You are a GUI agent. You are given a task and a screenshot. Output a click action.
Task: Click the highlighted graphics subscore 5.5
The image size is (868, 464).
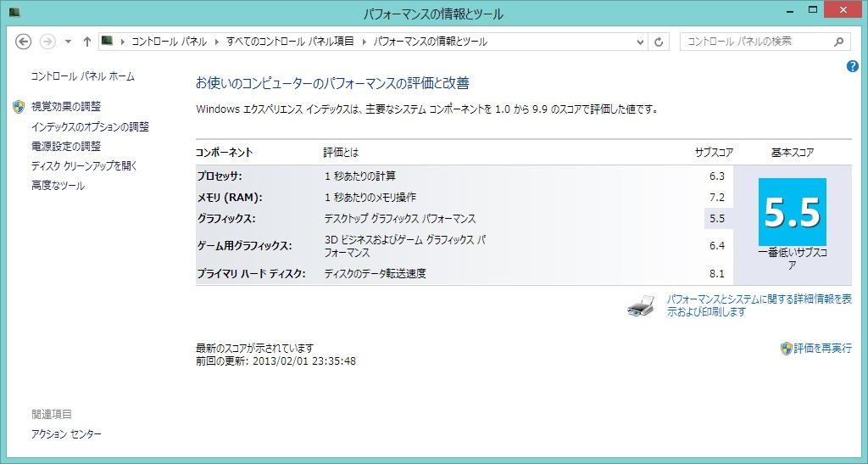717,219
